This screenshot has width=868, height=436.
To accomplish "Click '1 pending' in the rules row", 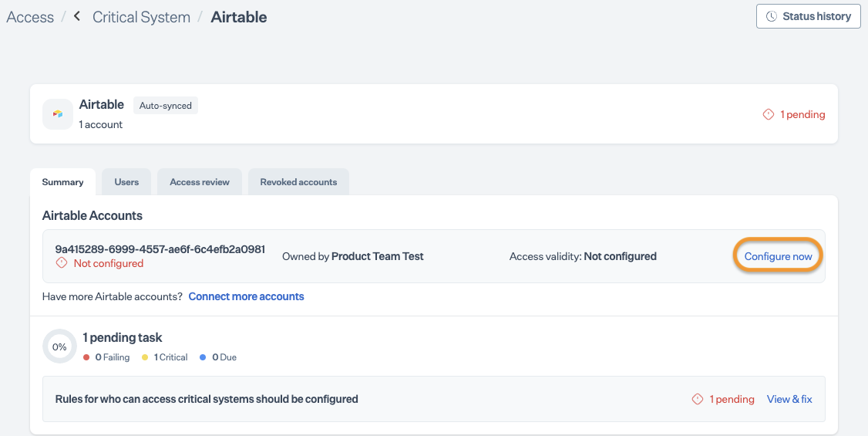I will tap(732, 400).
